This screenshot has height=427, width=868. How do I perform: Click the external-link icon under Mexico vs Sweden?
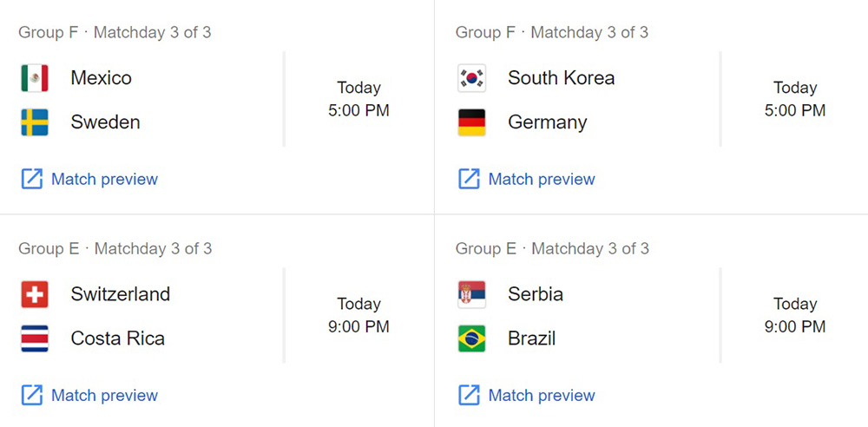tap(31, 180)
